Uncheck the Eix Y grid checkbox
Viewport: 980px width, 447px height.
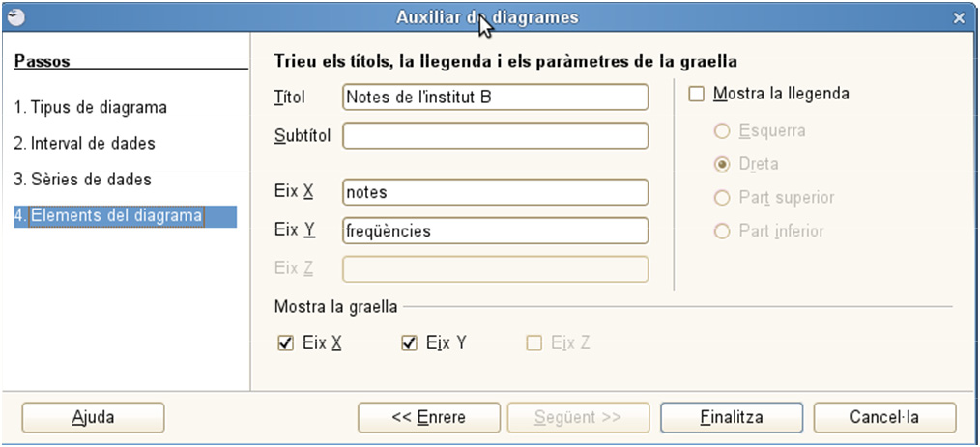pos(410,343)
